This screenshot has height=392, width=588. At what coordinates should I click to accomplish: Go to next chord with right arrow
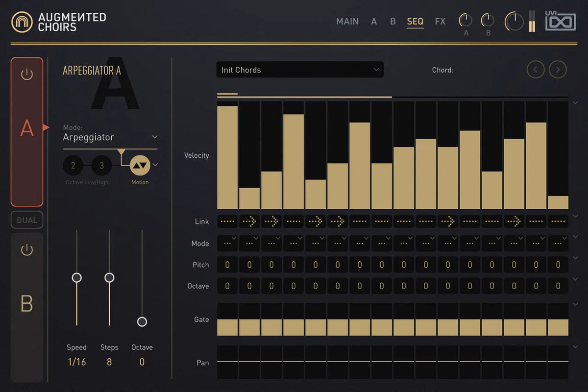558,70
